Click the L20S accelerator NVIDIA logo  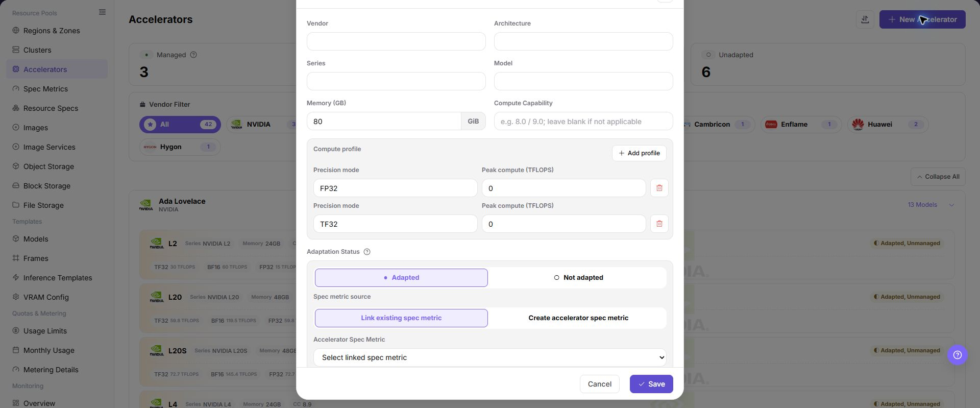(157, 350)
